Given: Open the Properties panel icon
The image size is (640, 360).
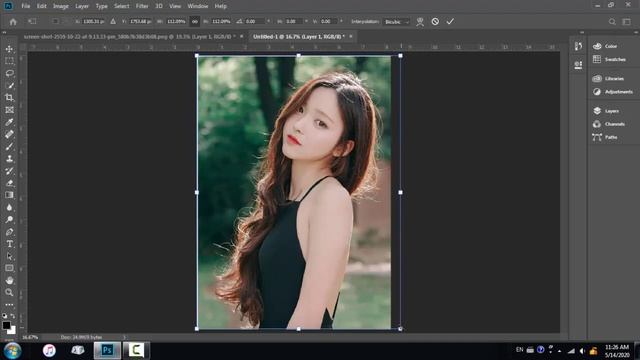Looking at the screenshot, I should [x=578, y=65].
